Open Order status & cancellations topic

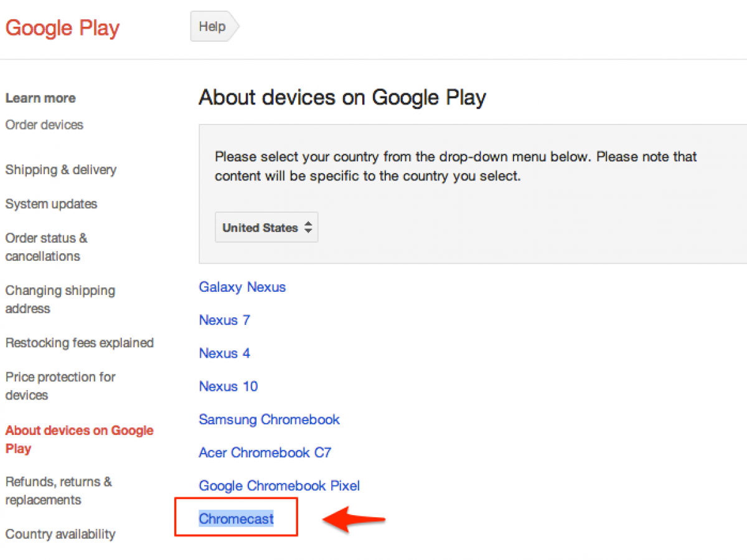[46, 246]
